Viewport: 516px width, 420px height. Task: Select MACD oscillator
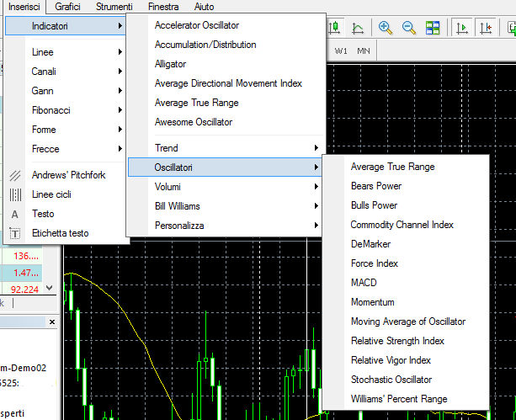[x=364, y=283]
